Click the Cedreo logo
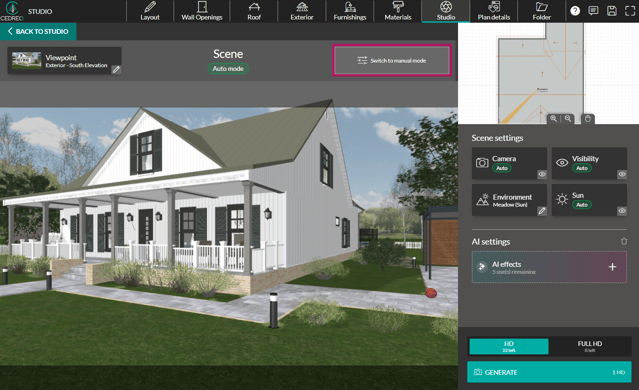The width and height of the screenshot is (639, 390). click(12, 11)
